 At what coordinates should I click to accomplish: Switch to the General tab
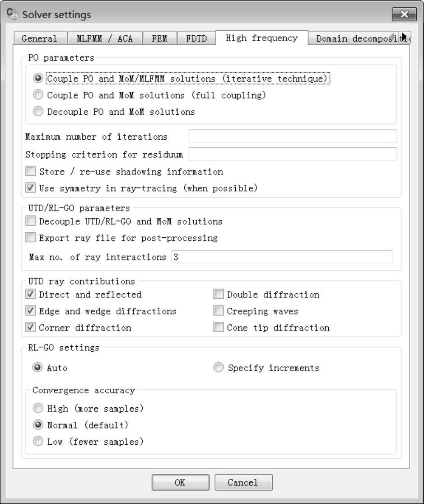[40, 38]
